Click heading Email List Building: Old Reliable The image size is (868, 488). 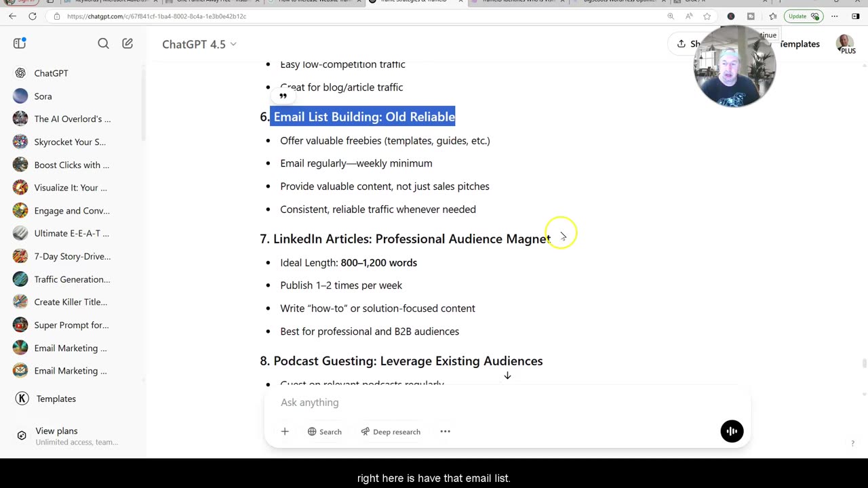click(x=364, y=117)
